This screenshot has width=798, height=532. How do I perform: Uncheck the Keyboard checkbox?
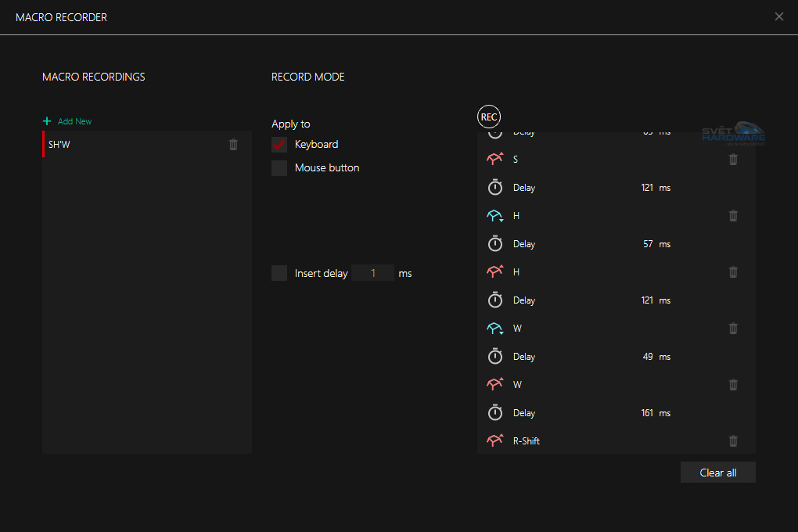tap(279, 145)
